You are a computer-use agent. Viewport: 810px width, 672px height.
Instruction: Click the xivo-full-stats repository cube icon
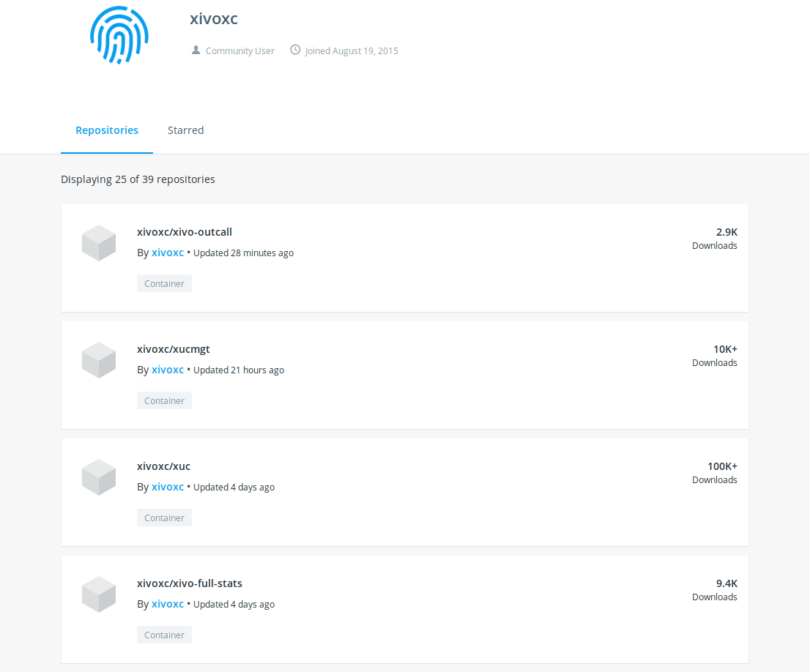pos(99,594)
